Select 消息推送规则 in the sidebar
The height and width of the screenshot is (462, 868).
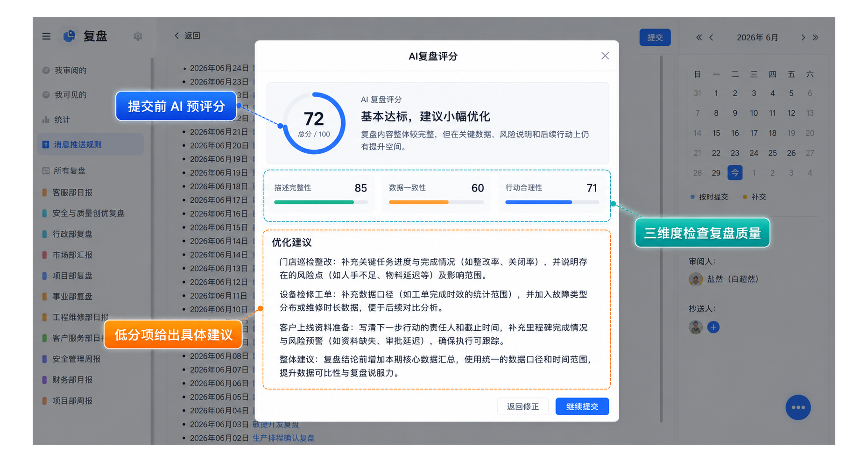click(x=91, y=144)
